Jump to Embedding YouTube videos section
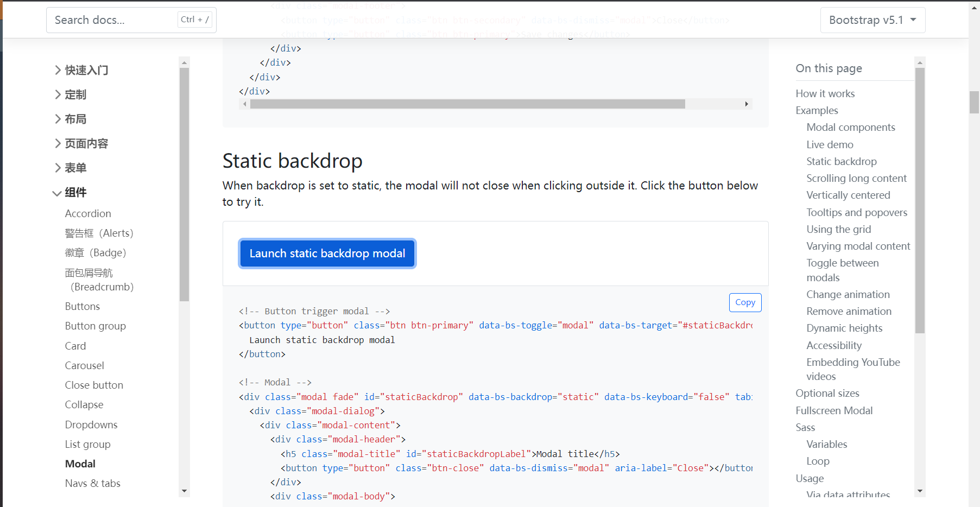980x507 pixels. click(853, 369)
